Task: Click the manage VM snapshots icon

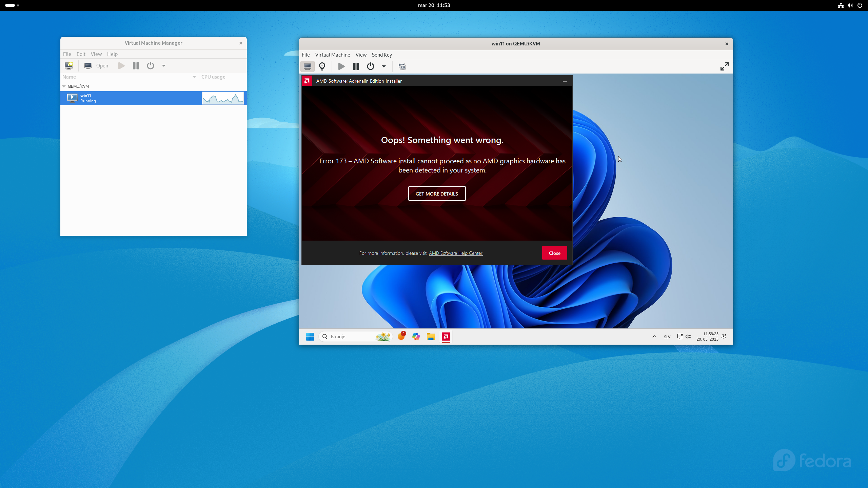Action: 402,66
